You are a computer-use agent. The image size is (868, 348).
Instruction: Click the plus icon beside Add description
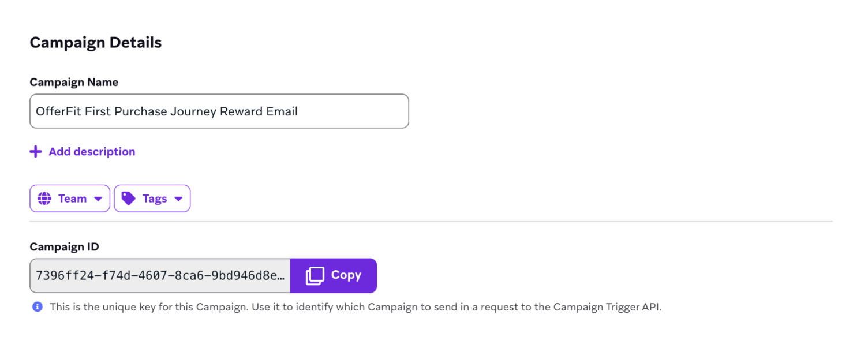(36, 152)
